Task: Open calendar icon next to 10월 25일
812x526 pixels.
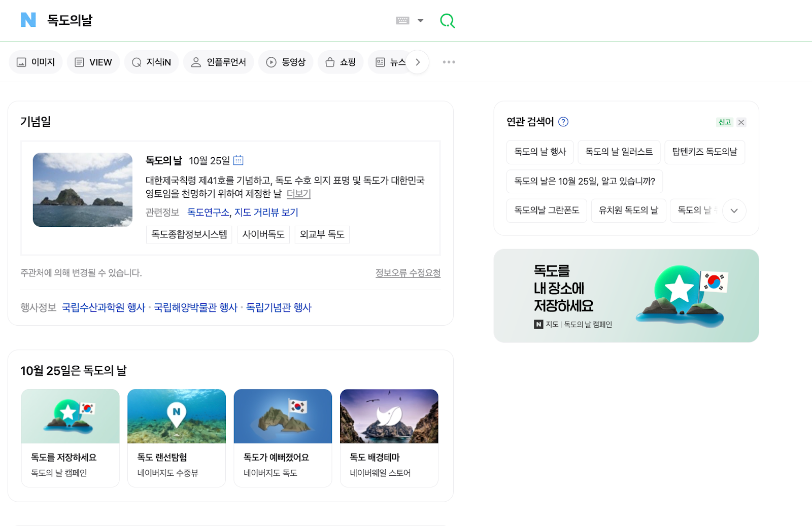Action: pyautogui.click(x=238, y=160)
